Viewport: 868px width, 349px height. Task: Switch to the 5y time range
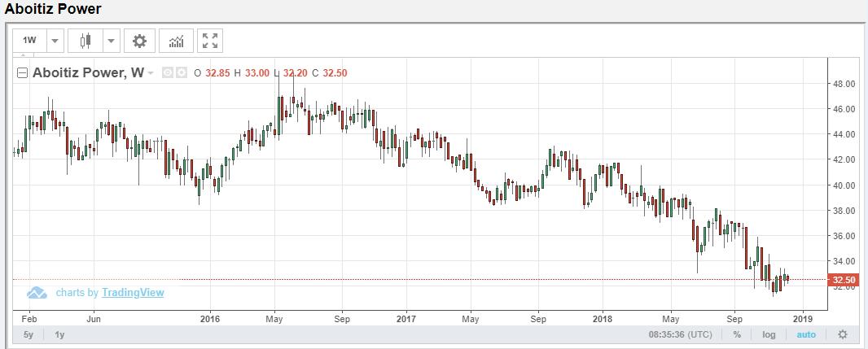pyautogui.click(x=28, y=334)
